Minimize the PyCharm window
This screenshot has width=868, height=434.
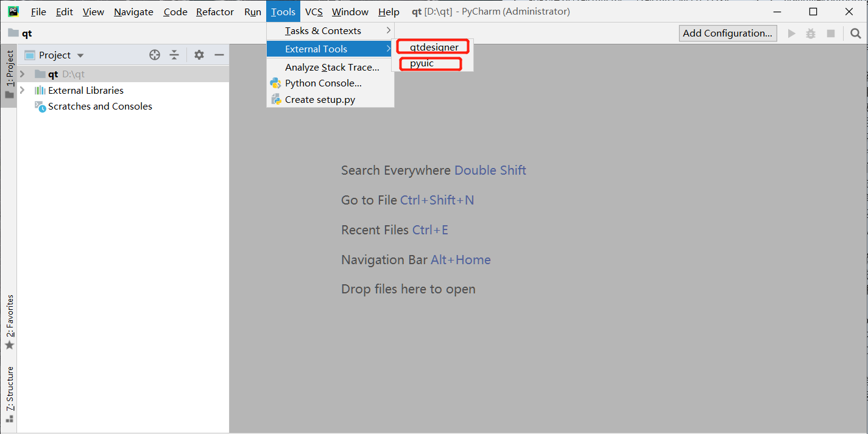777,12
